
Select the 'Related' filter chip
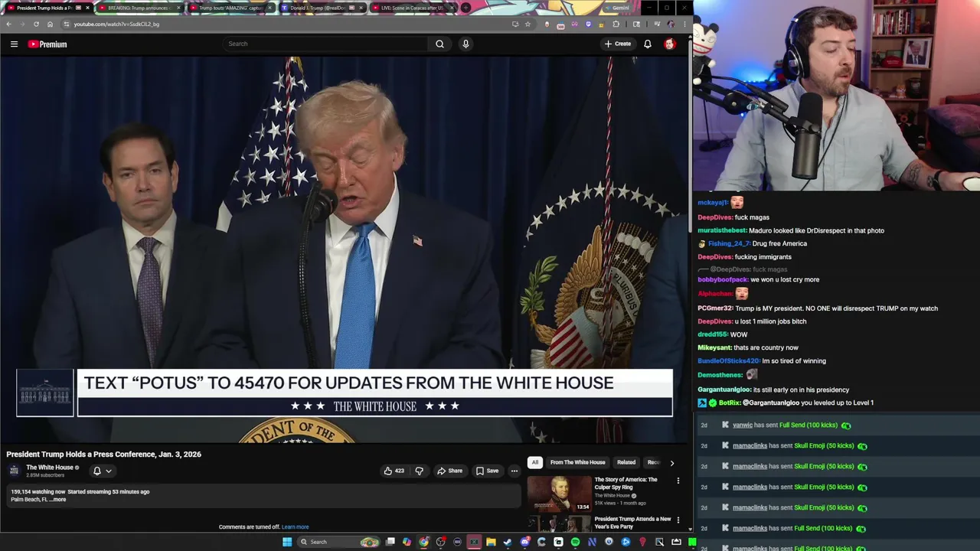(x=626, y=462)
